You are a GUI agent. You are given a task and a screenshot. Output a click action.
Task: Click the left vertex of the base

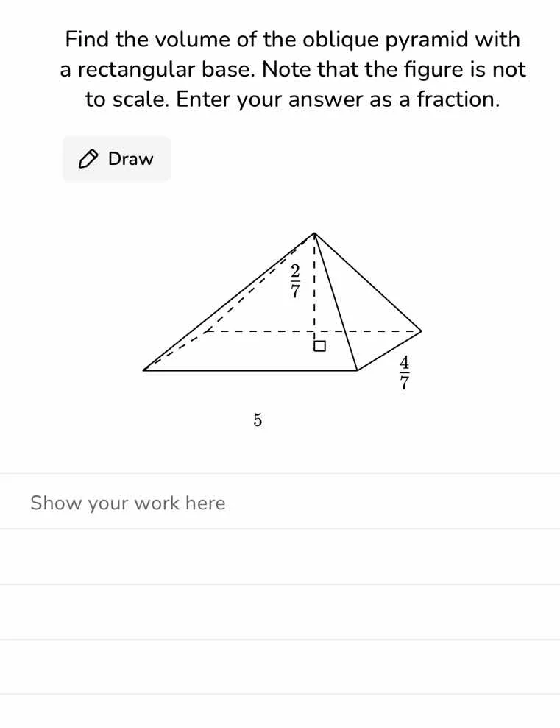[144, 370]
